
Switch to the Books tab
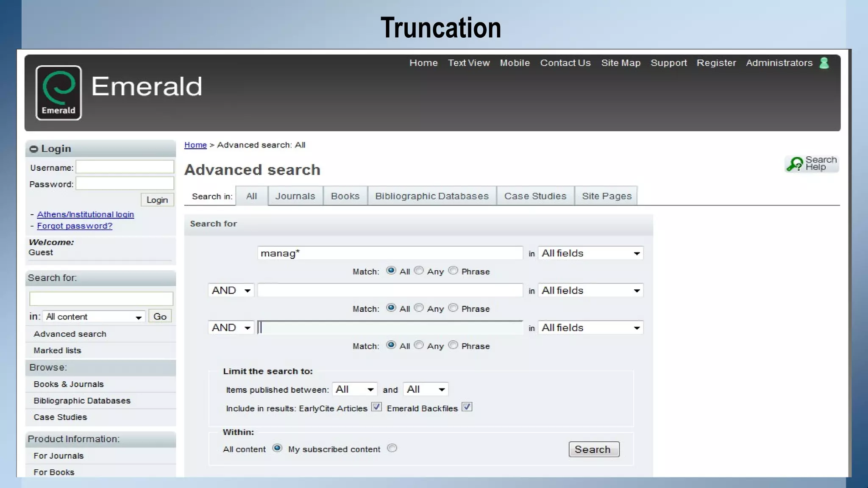[x=345, y=196]
